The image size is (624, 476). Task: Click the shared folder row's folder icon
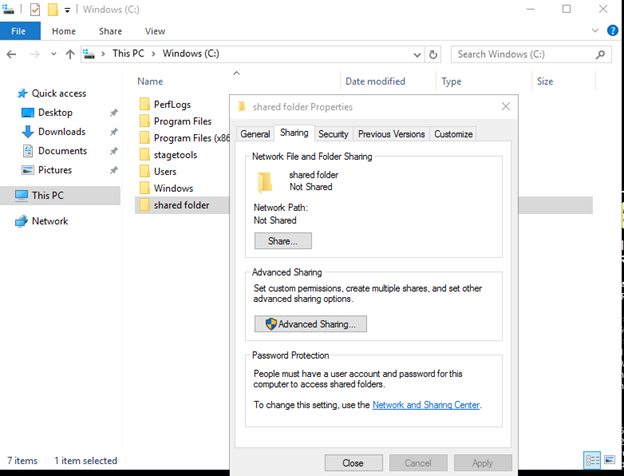[x=144, y=205]
